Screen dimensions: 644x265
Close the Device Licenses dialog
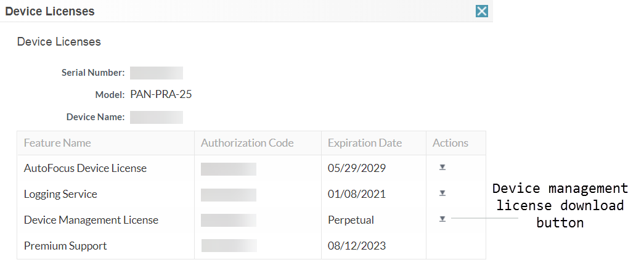click(482, 11)
